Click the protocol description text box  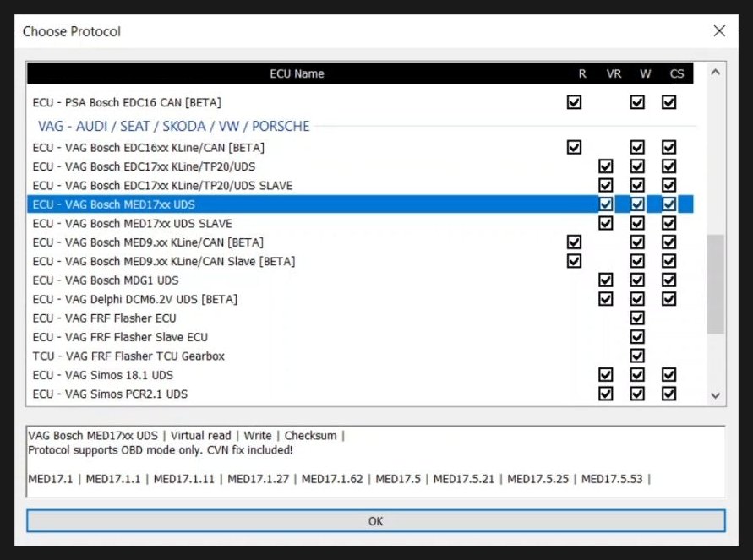point(375,462)
